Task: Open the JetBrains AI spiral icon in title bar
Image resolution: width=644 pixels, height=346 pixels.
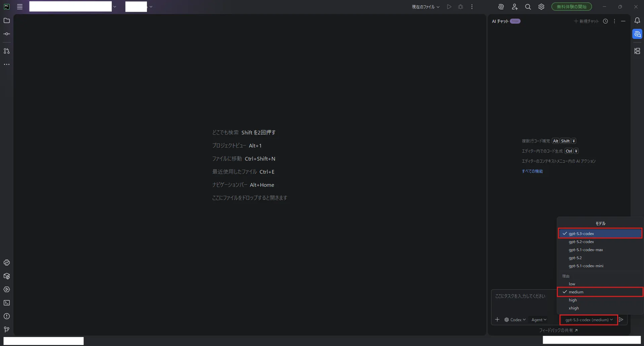Action: pyautogui.click(x=501, y=7)
